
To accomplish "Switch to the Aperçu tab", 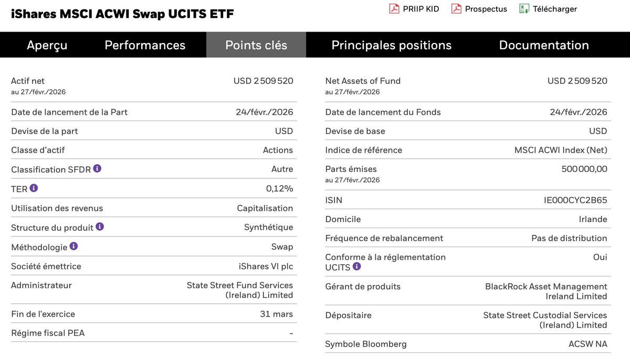I will pos(47,45).
